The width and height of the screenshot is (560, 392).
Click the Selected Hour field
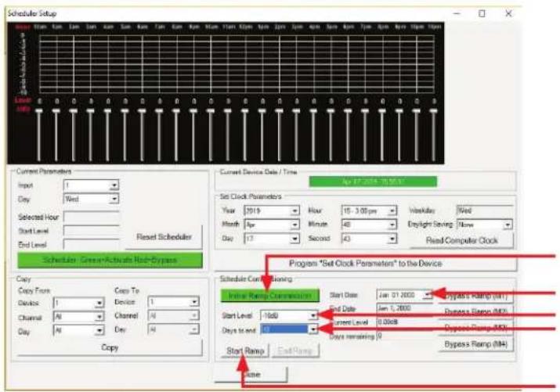point(91,217)
